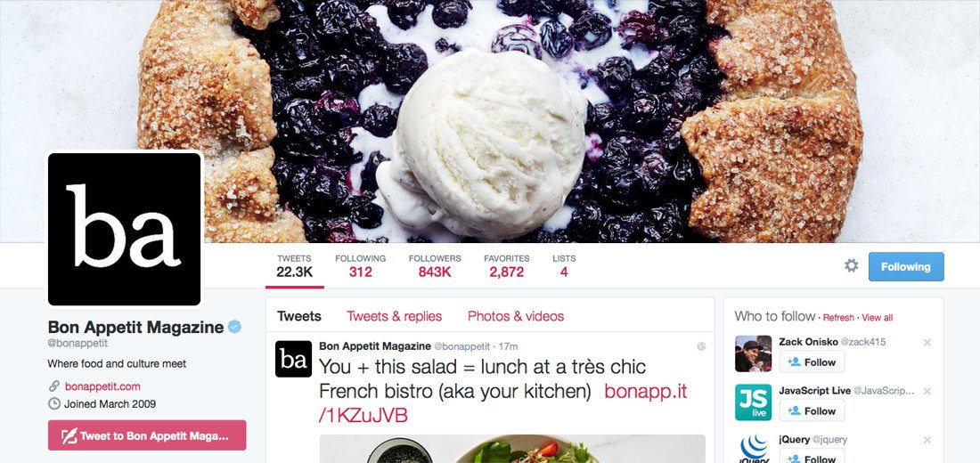Follow Zack Onisko

pyautogui.click(x=812, y=361)
